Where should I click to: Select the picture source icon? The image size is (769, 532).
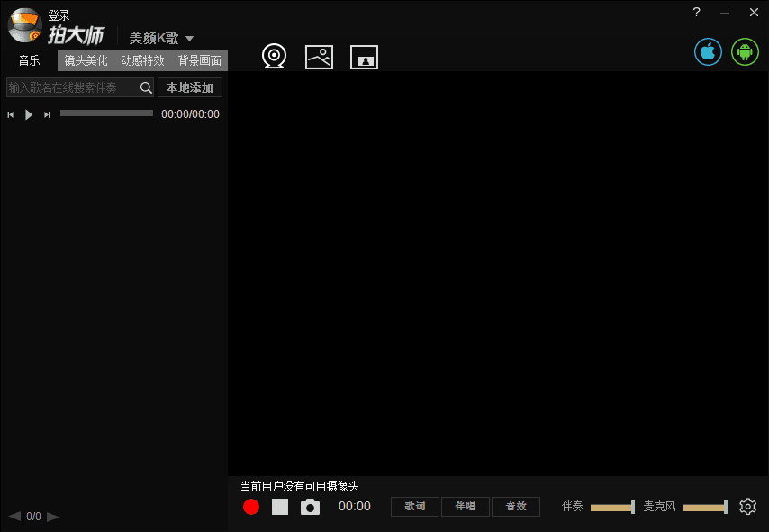[x=319, y=57]
